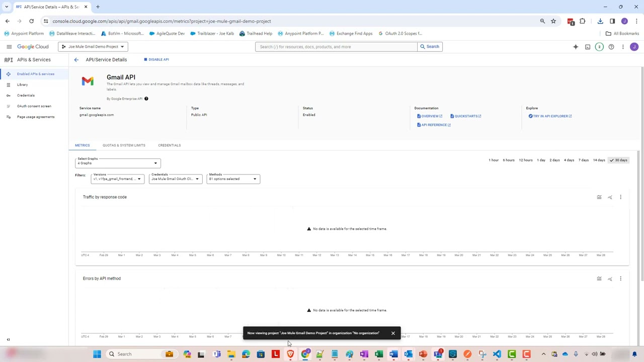Click the browser address bar

pyautogui.click(x=292, y=21)
